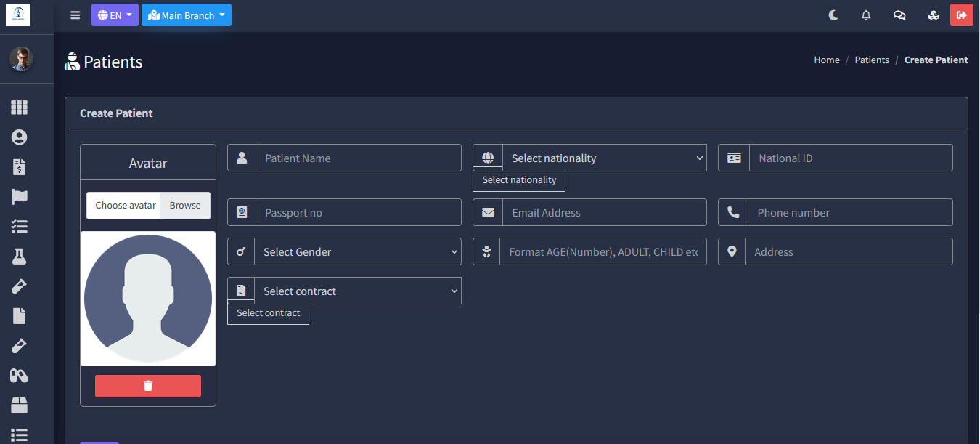980x444 pixels.
Task: Click the Patients breadcrumb link
Action: pos(872,60)
